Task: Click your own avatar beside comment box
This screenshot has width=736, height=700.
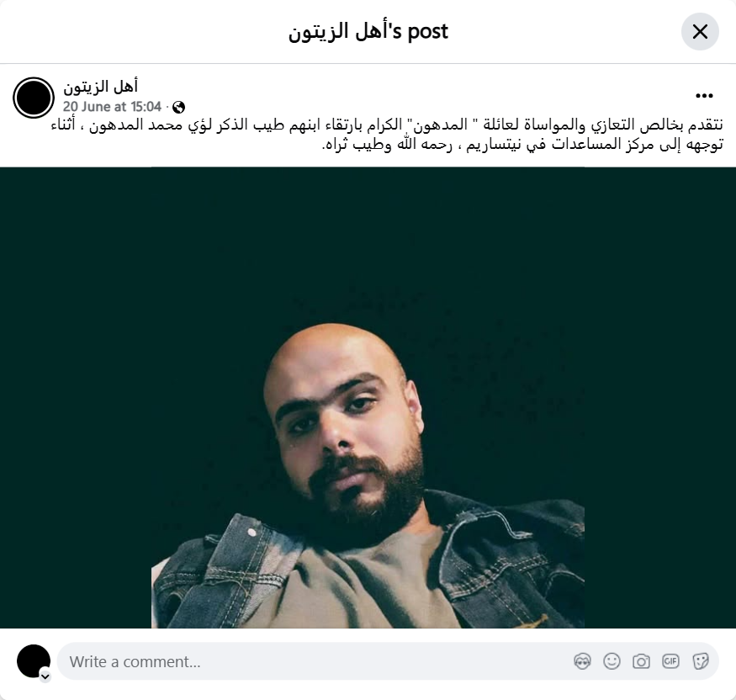Action: 34,661
